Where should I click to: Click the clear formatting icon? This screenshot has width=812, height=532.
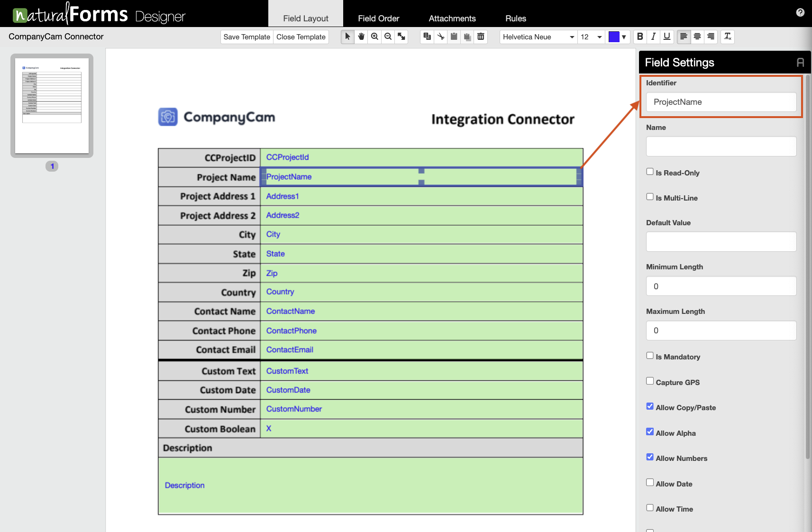pyautogui.click(x=728, y=37)
